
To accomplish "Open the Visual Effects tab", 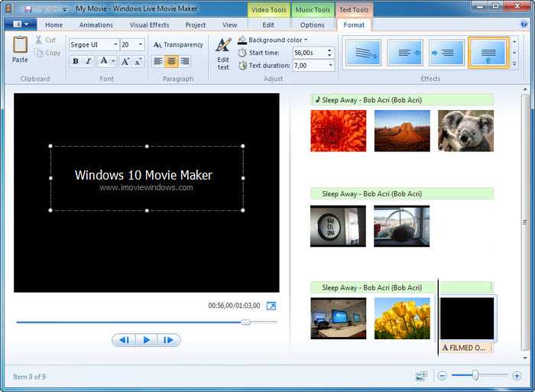I will point(149,25).
